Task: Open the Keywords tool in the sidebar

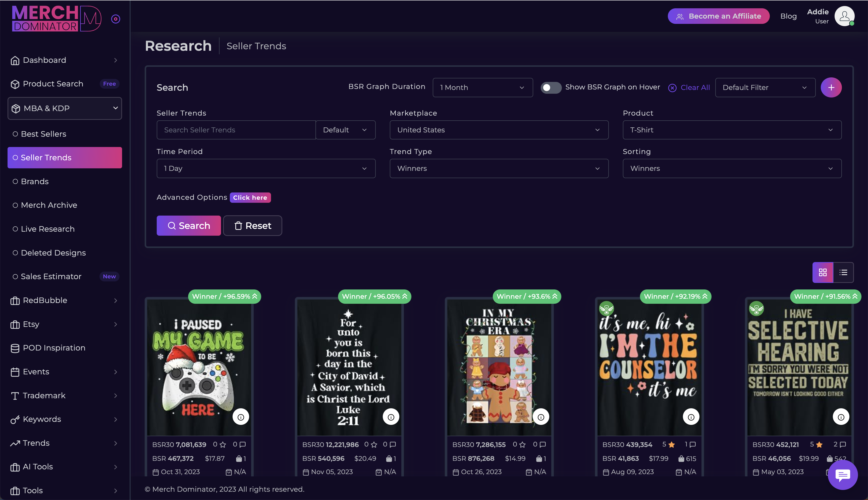Action: pos(41,419)
